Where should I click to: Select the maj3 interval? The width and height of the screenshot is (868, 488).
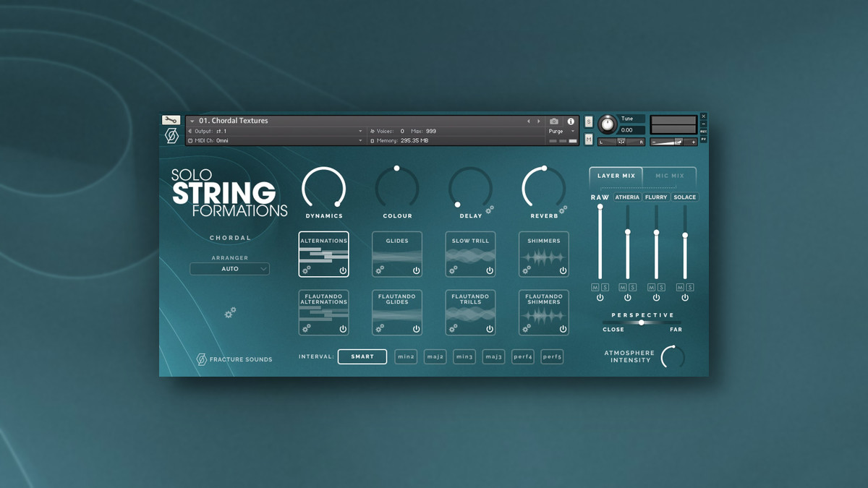(493, 356)
